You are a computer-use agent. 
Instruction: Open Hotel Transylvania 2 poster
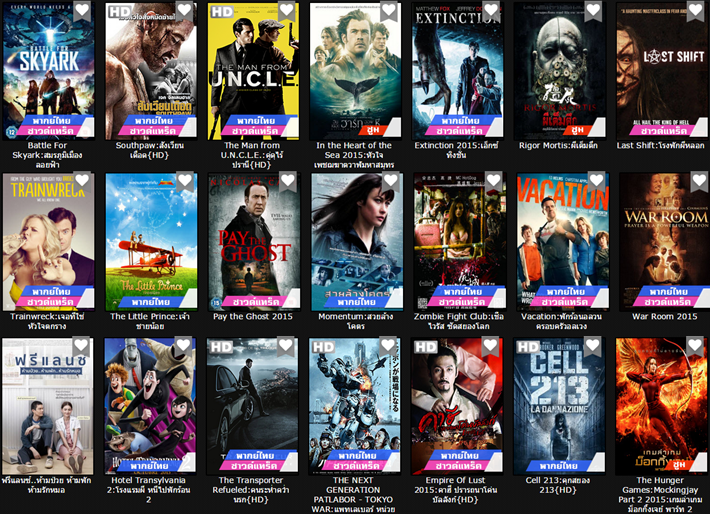150,406
